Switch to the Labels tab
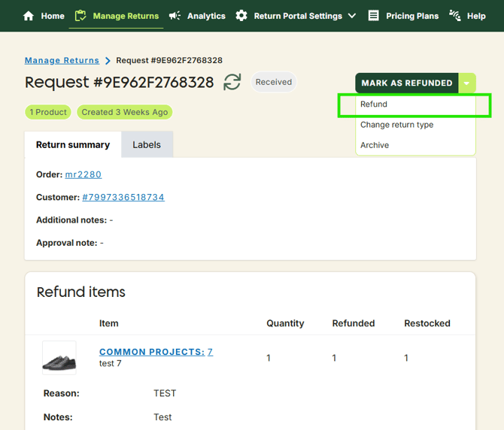The height and width of the screenshot is (430, 504). [147, 144]
